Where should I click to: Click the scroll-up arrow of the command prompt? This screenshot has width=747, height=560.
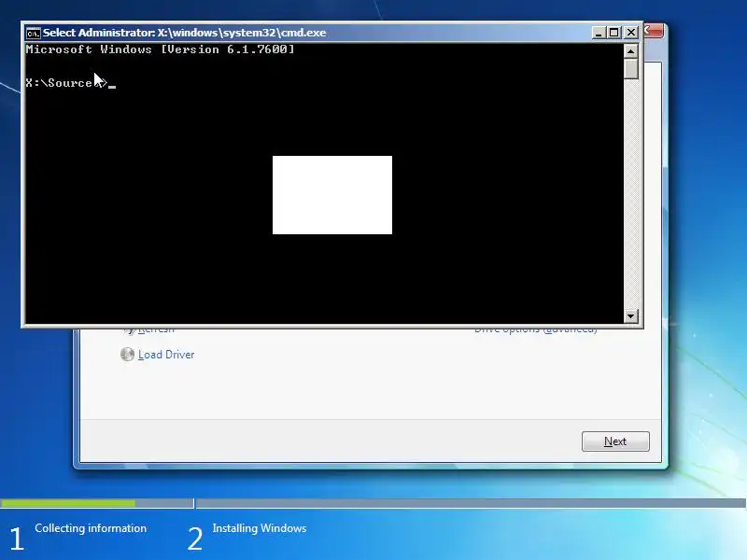(x=631, y=51)
